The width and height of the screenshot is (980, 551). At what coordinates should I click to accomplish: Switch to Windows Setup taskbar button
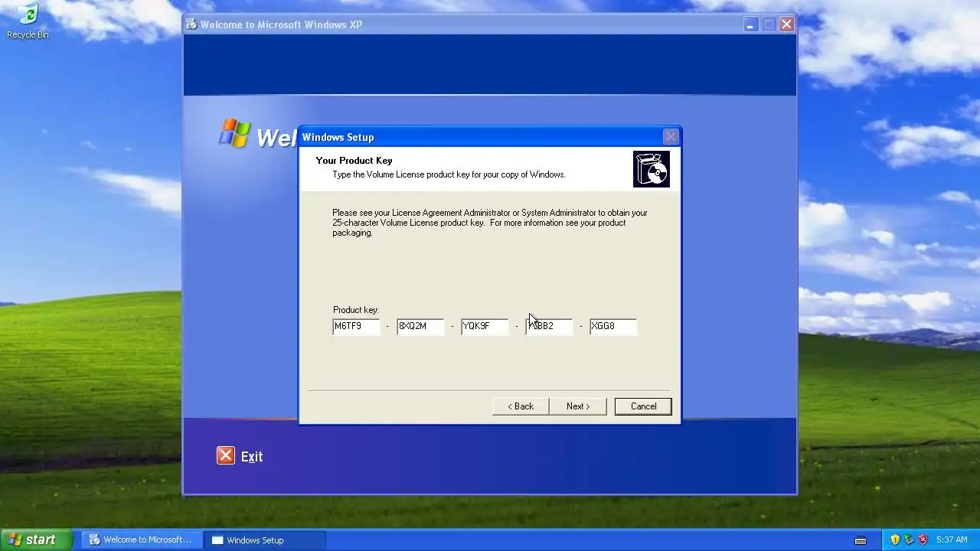tap(266, 540)
